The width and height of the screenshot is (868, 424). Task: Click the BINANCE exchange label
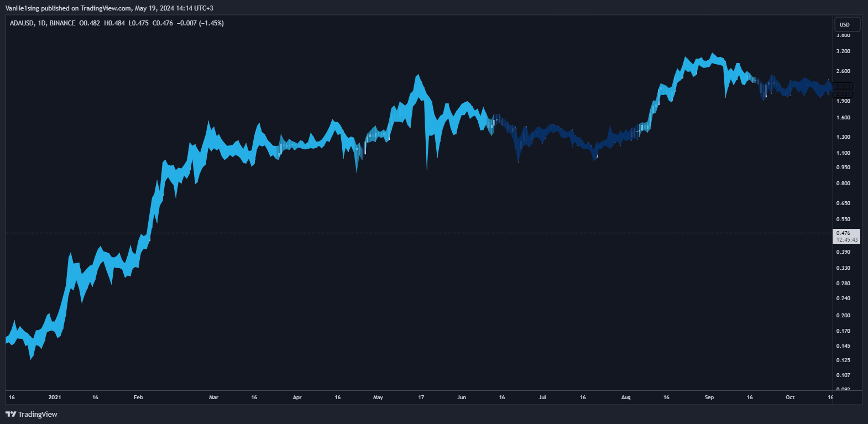tap(62, 23)
